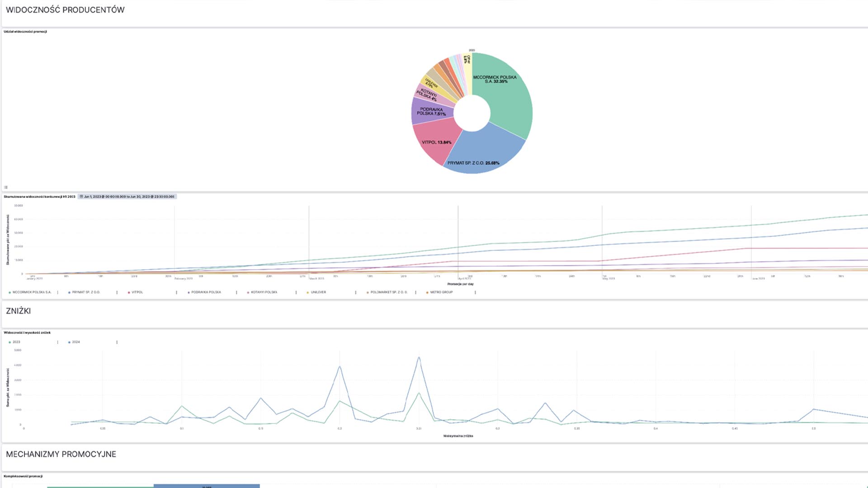Screen dimensions: 868x488
Task: Click MCCORMICK POLSKA legend color dot
Action: [9, 292]
